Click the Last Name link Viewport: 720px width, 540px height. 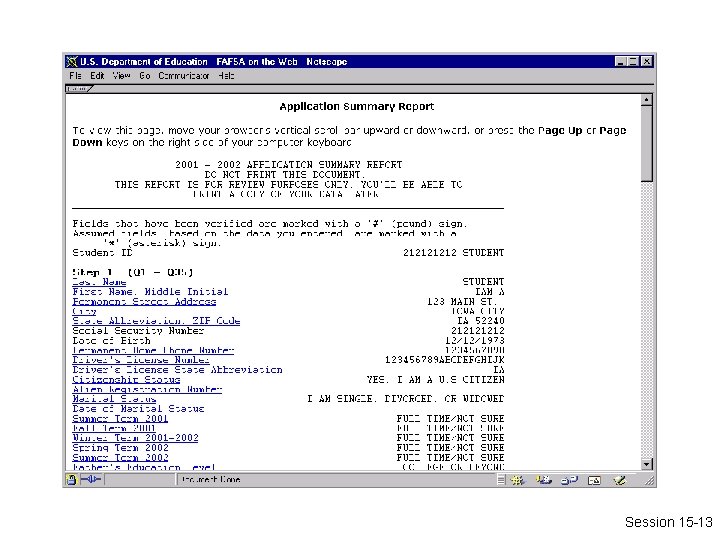coord(99,282)
